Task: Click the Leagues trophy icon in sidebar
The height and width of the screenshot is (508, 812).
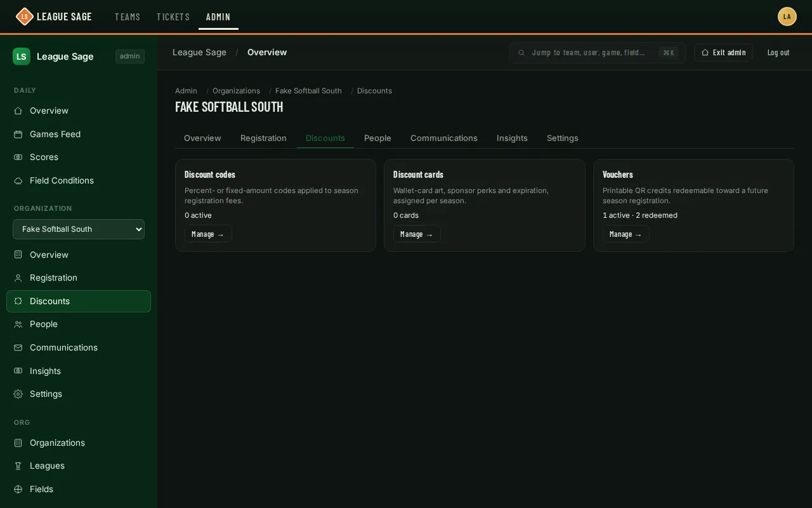Action: pyautogui.click(x=18, y=466)
